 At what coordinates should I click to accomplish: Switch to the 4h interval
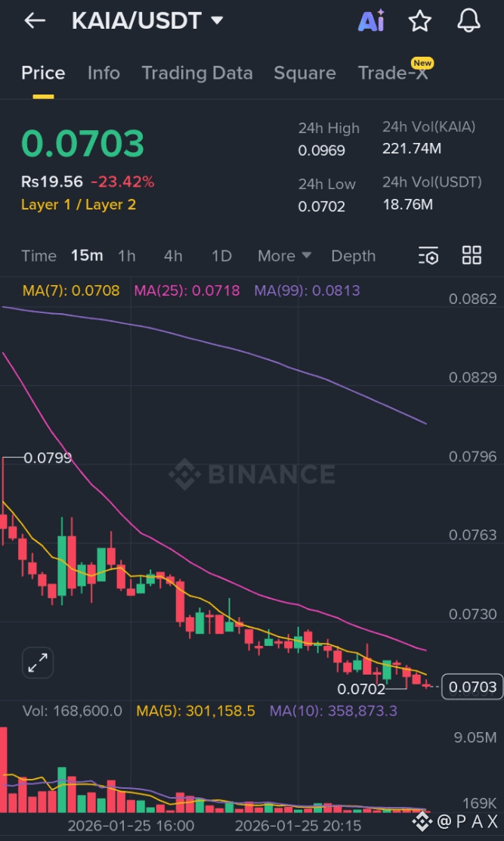(173, 256)
